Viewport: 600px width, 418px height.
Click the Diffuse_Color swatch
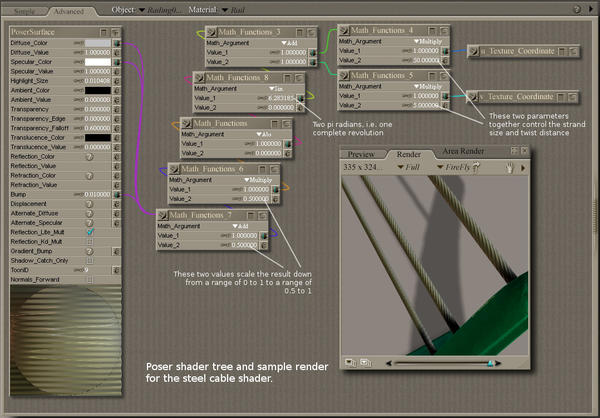tap(98, 43)
